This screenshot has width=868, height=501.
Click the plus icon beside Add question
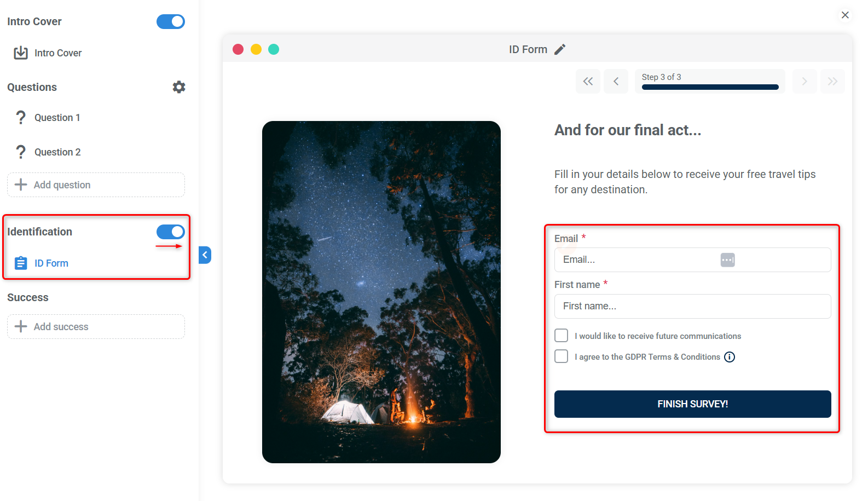(21, 185)
